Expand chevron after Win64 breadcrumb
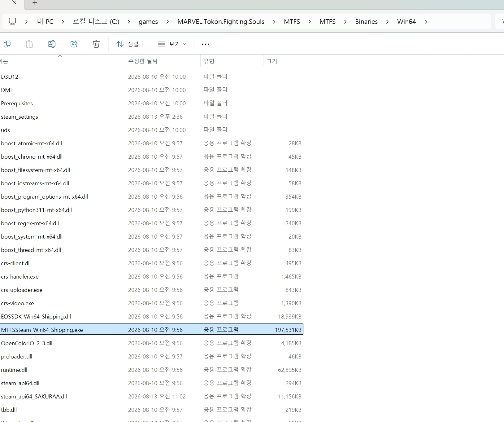 [426, 22]
